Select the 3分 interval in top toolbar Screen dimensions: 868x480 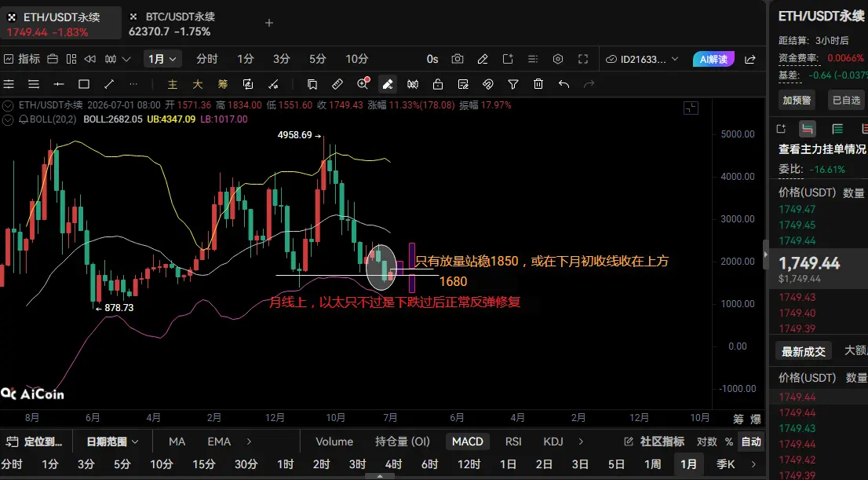click(x=281, y=59)
